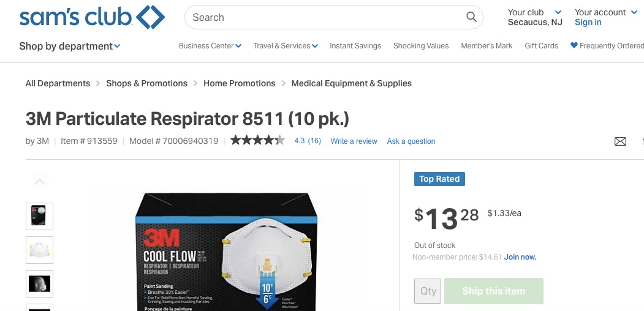Expand Shop by department menu
Image resolution: width=644 pixels, height=311 pixels.
tap(69, 46)
